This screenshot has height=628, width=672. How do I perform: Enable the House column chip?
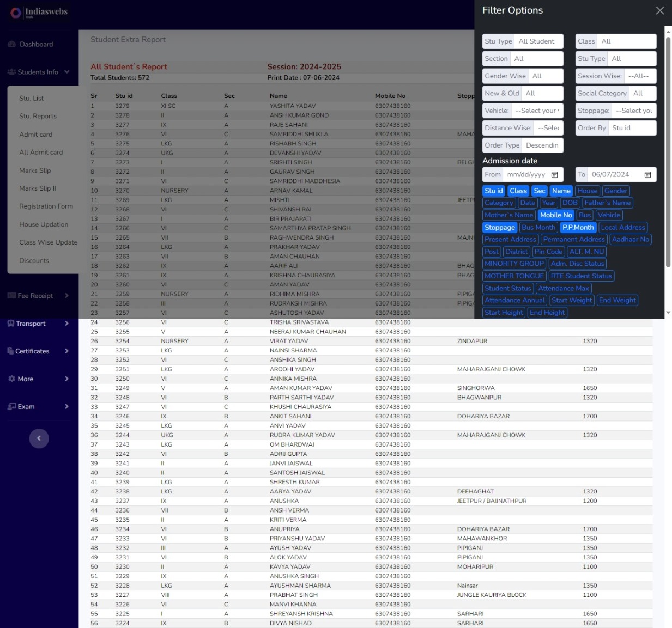tap(588, 191)
